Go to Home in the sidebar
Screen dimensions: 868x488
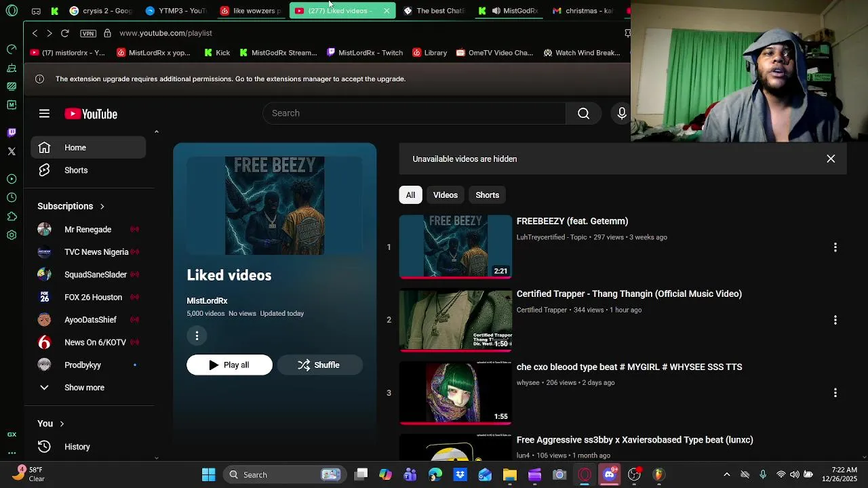click(88, 148)
